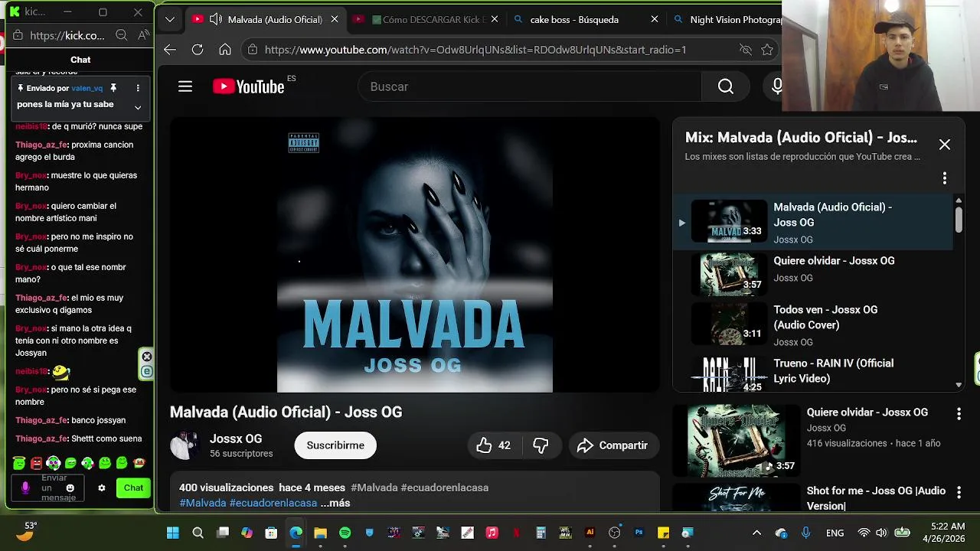Start voice search with the microphone

[x=776, y=86]
